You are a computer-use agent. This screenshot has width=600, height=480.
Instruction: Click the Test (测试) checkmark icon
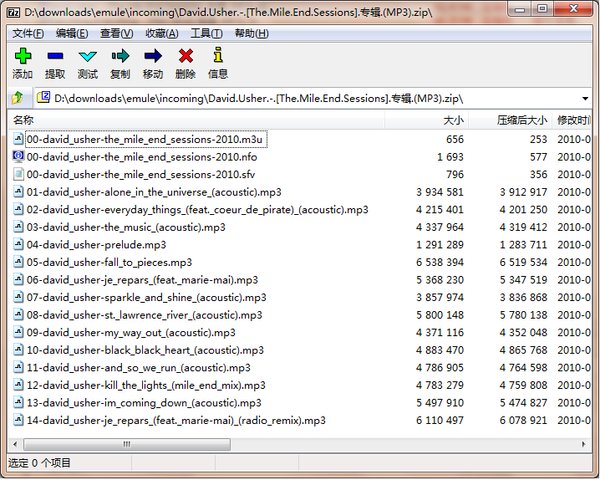pyautogui.click(x=88, y=57)
